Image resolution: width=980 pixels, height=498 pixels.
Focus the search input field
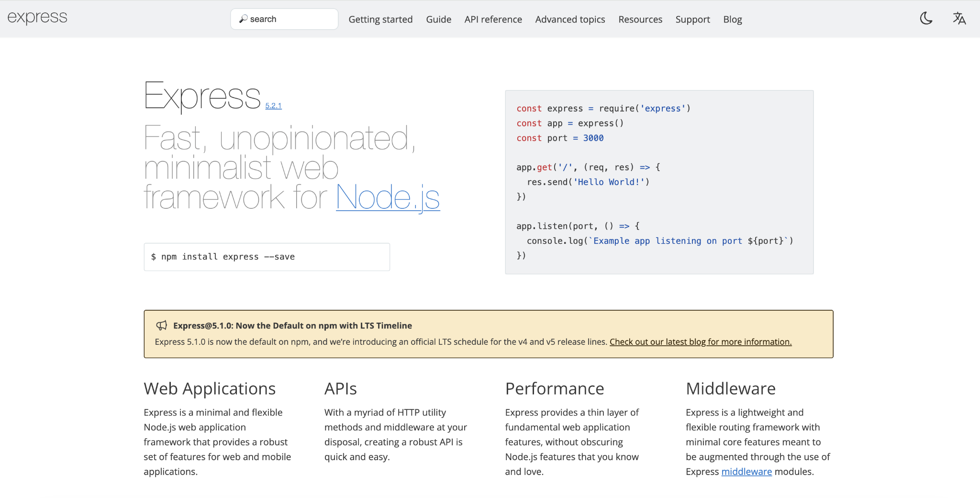click(284, 19)
